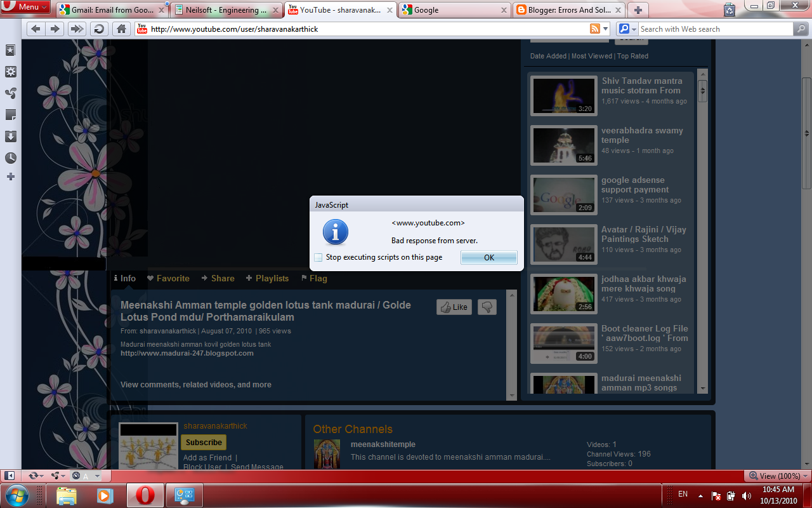
Task: Sort videos by Top Rated
Action: (x=632, y=56)
